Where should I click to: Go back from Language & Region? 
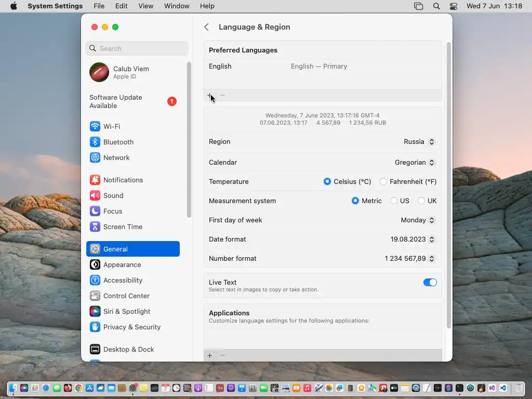pos(206,27)
